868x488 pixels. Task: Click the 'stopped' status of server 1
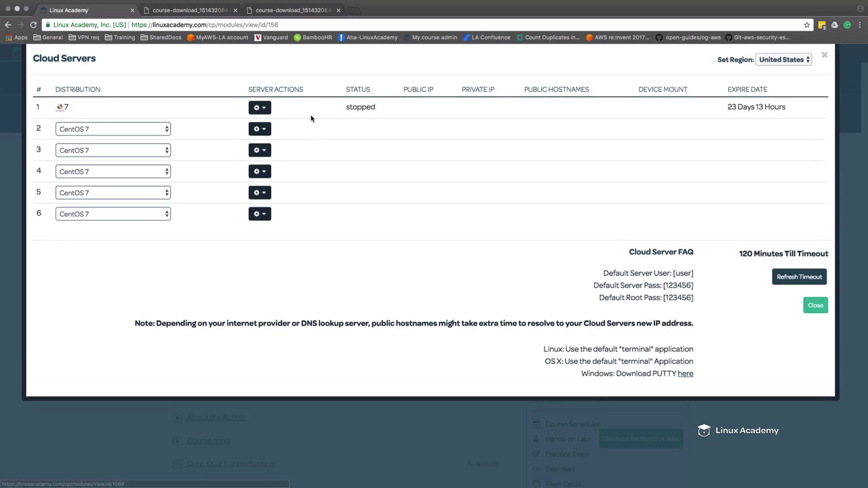point(360,107)
